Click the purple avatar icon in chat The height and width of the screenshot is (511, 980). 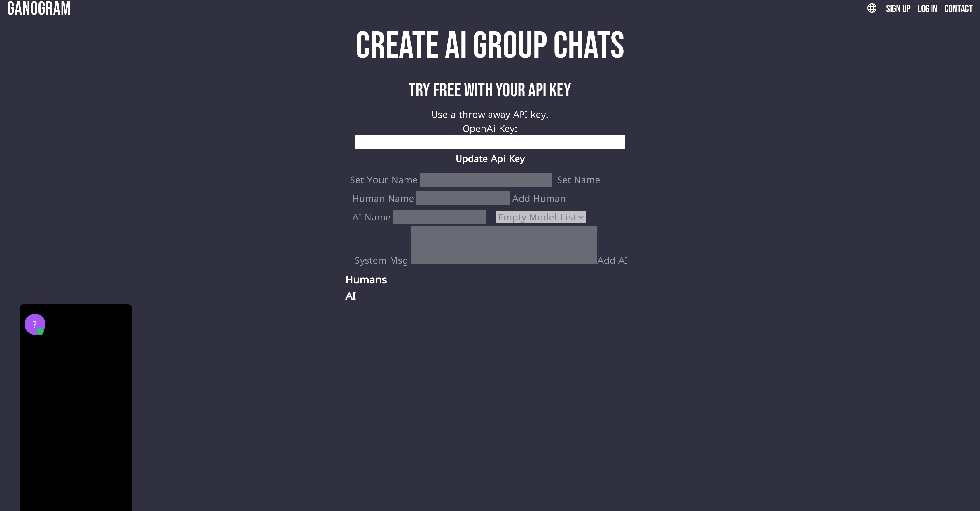(35, 324)
